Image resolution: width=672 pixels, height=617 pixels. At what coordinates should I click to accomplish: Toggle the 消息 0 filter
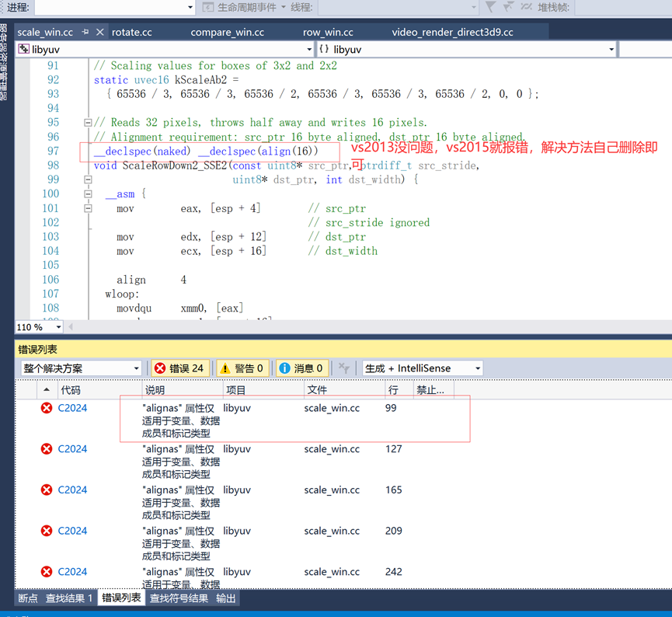(301, 368)
